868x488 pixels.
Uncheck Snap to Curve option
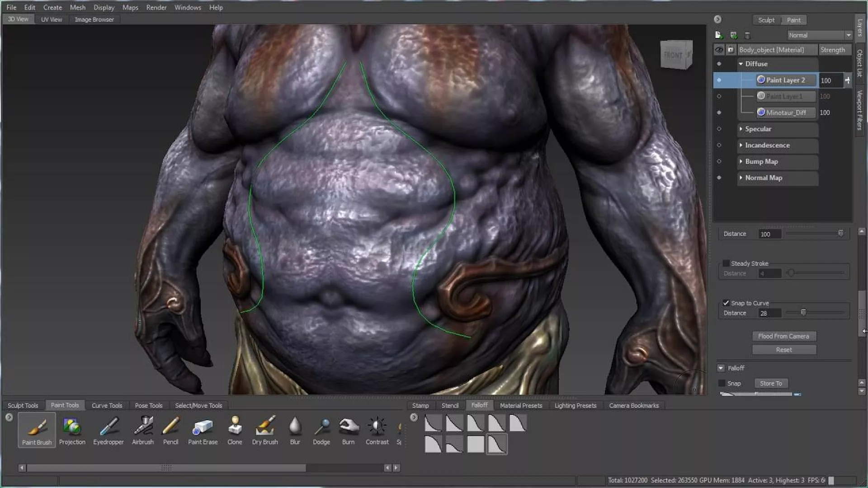coord(726,303)
